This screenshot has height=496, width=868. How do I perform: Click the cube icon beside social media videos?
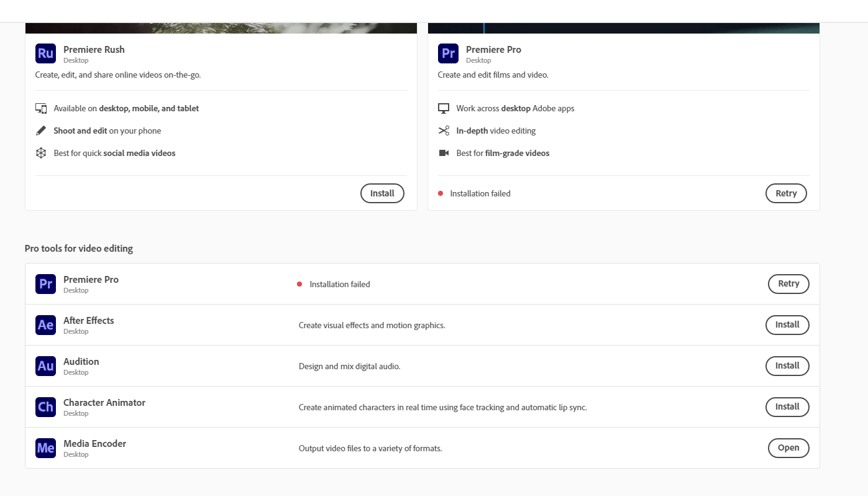(40, 153)
